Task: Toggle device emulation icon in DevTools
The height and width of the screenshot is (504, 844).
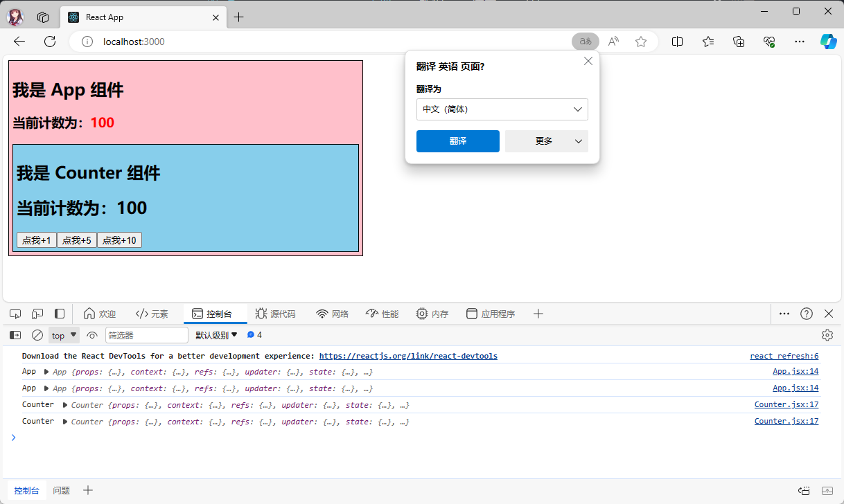Action: coord(37,314)
